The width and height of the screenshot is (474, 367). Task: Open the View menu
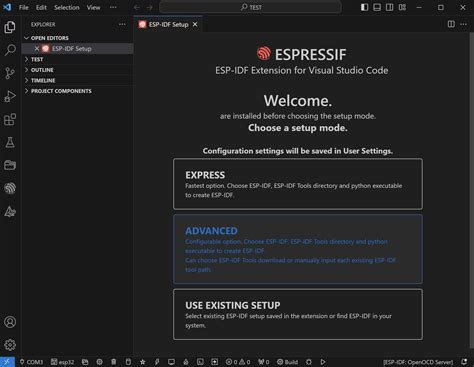coord(93,7)
